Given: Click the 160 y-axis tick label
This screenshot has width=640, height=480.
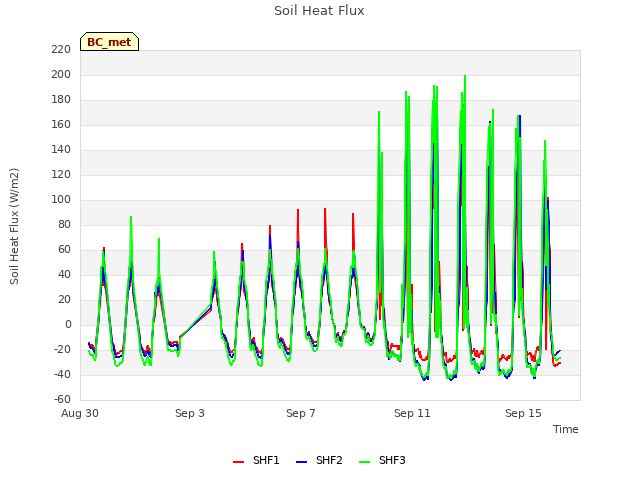Looking at the screenshot, I should coord(61,124).
